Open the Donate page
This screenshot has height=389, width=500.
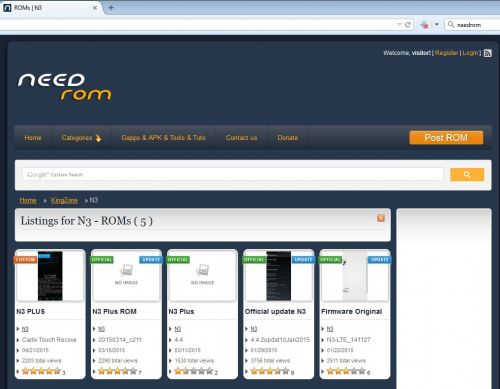click(288, 138)
